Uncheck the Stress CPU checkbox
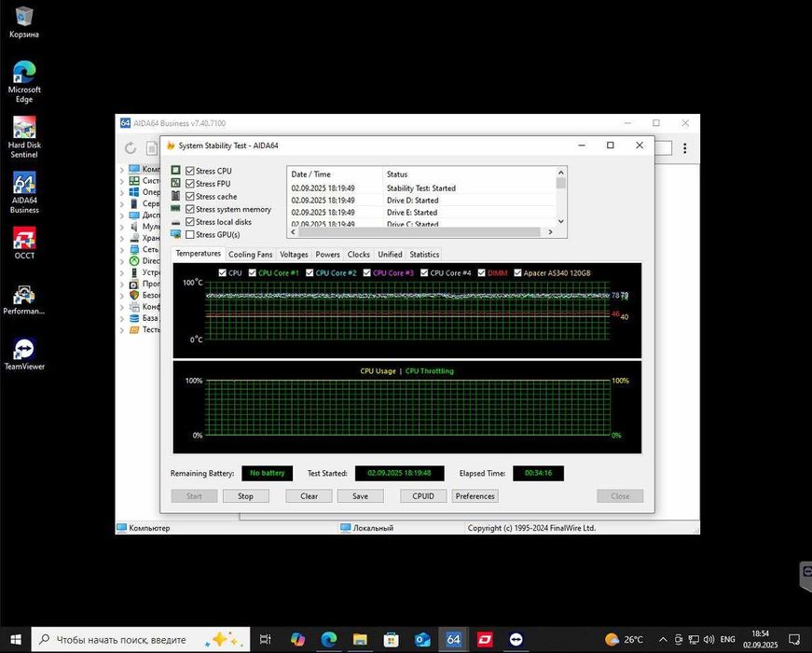812x653 pixels. (x=190, y=171)
